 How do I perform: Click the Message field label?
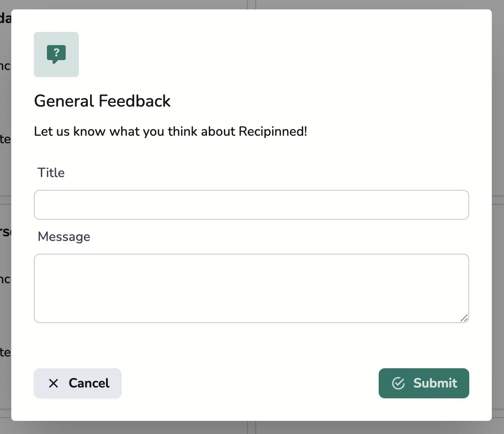tap(64, 237)
